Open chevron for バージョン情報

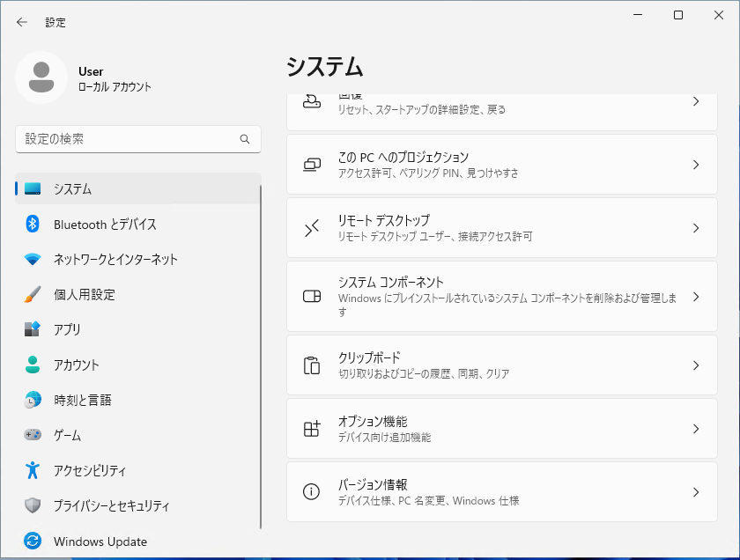click(x=696, y=492)
